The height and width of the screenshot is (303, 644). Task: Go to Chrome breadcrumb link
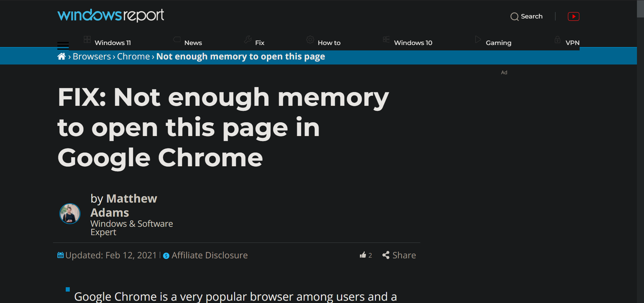tap(133, 56)
